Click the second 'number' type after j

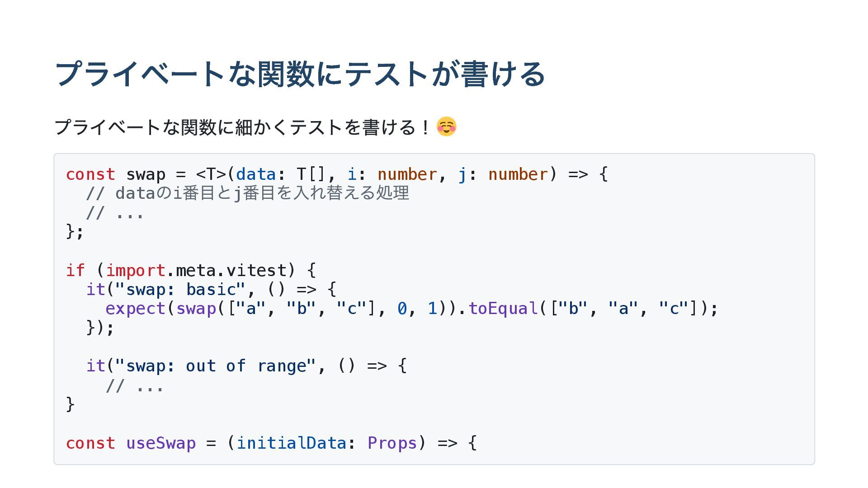518,174
